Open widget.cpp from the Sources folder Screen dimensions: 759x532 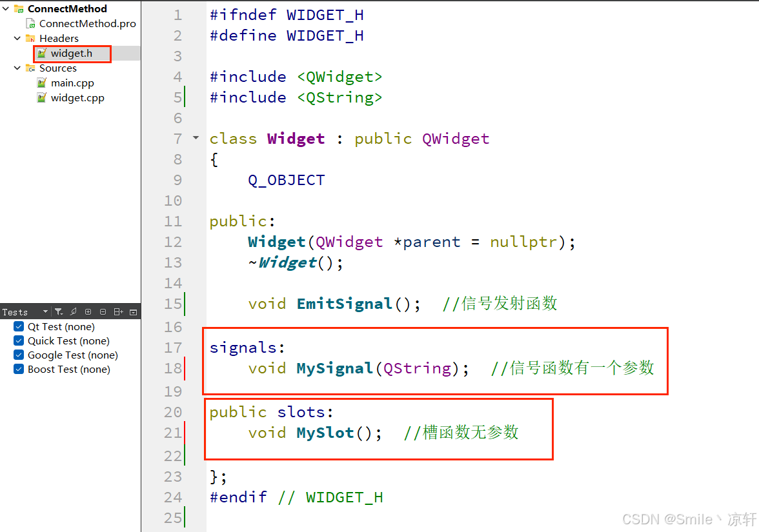click(x=77, y=98)
